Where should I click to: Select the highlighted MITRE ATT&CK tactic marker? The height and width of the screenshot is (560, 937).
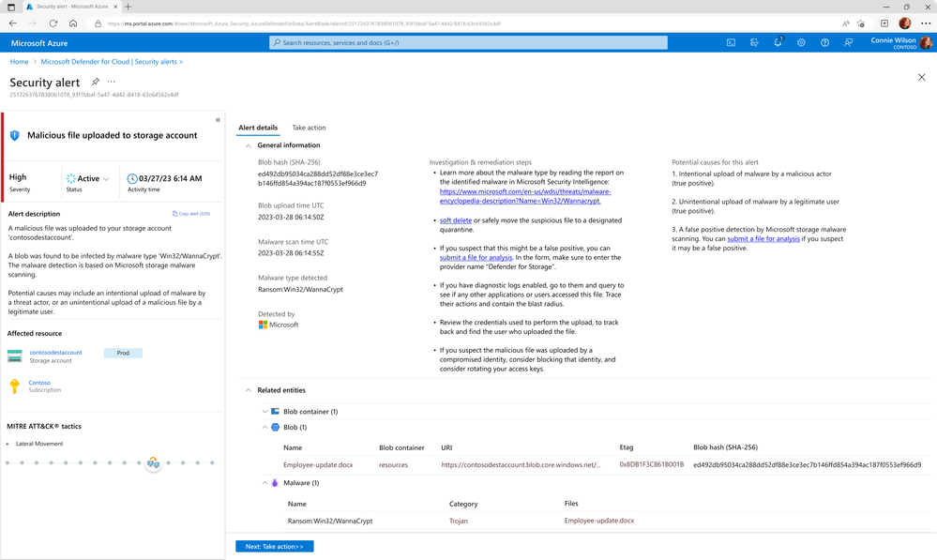(x=154, y=462)
